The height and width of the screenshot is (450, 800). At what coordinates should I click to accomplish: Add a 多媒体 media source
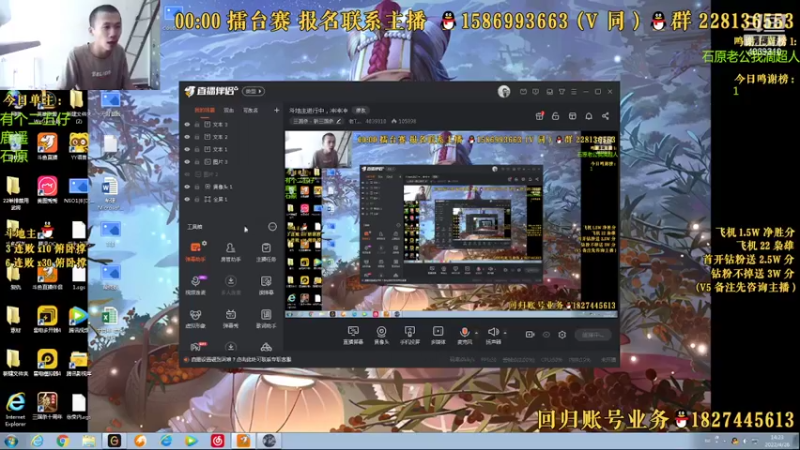pos(438,335)
